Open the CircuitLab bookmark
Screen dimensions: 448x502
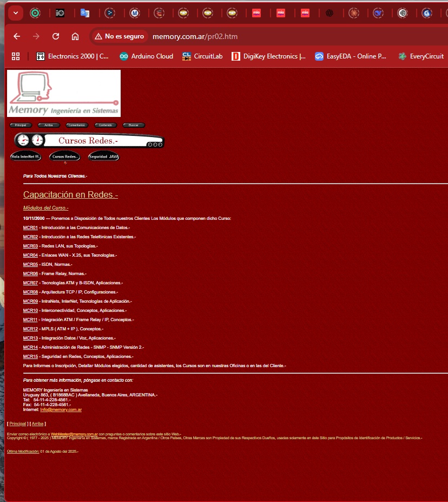[x=202, y=56]
